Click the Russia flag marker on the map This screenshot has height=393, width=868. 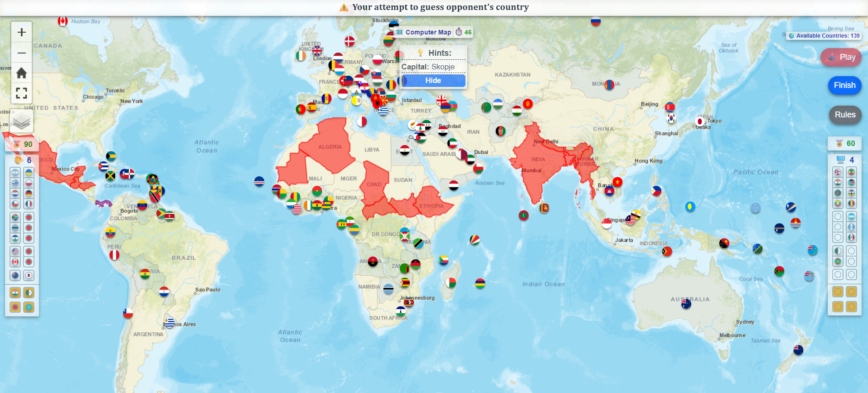tap(596, 21)
